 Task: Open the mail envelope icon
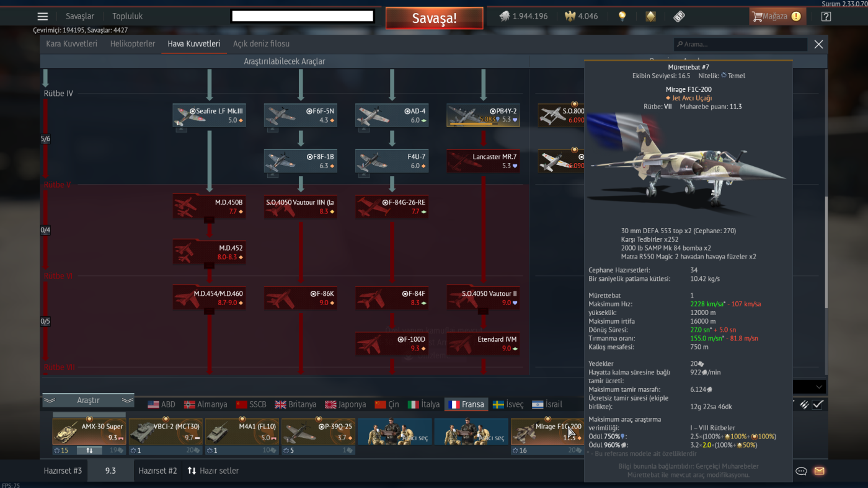819,471
